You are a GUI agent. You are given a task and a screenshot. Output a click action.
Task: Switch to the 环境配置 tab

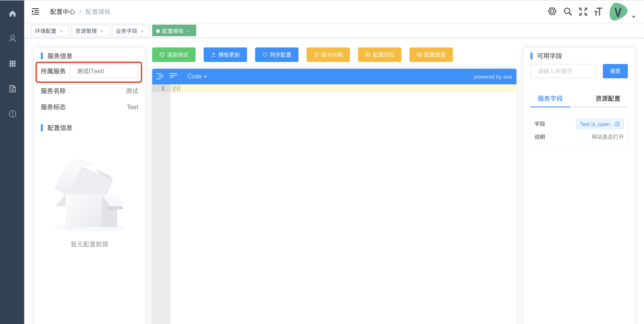(45, 31)
